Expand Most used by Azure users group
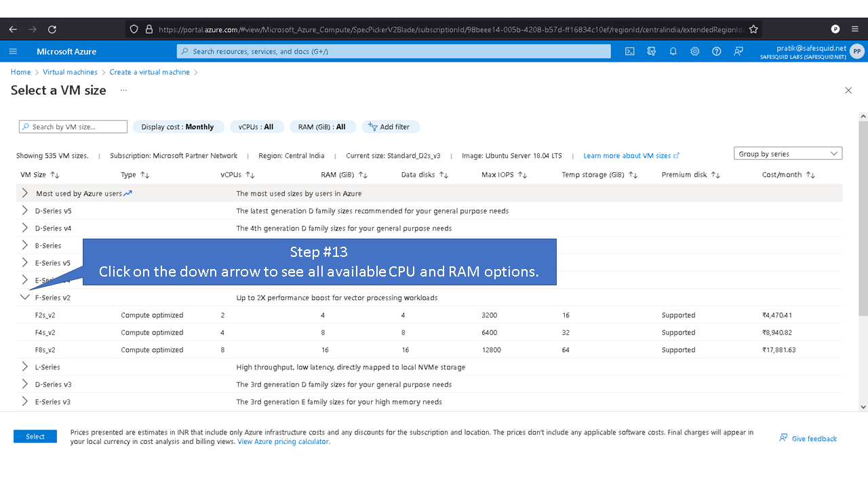Screen dimensions: 868x488 coord(25,193)
